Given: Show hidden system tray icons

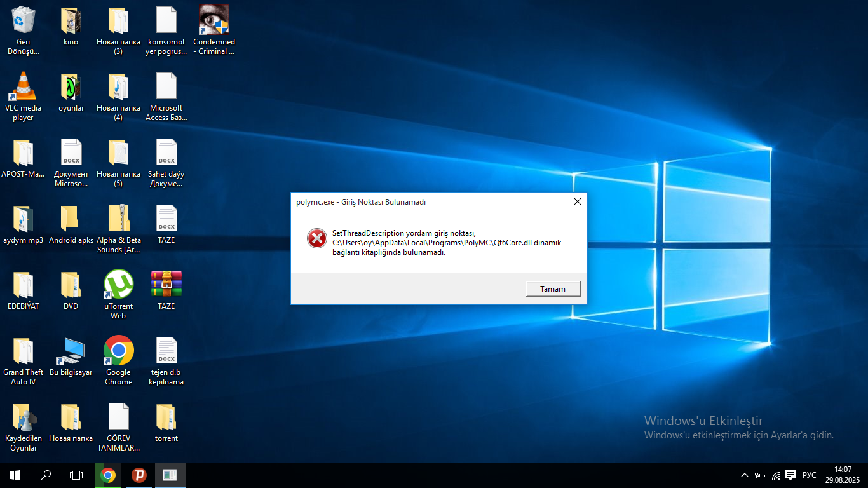Looking at the screenshot, I should [745, 475].
